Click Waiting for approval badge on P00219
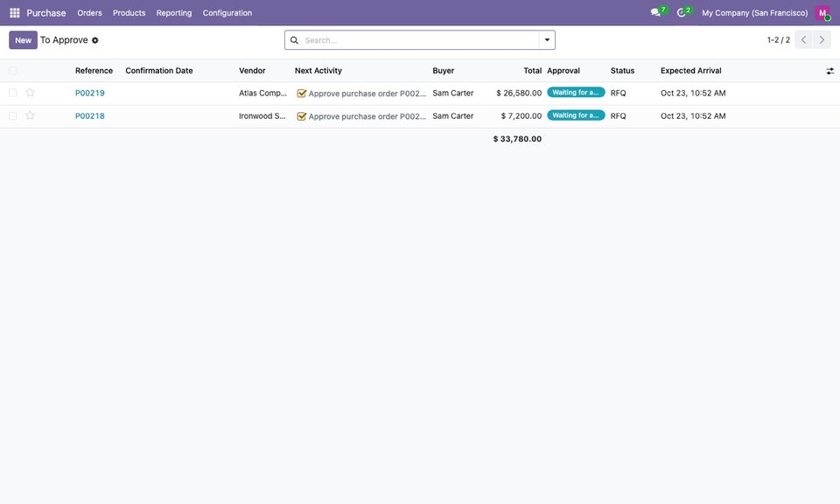840x504 pixels. click(x=576, y=93)
